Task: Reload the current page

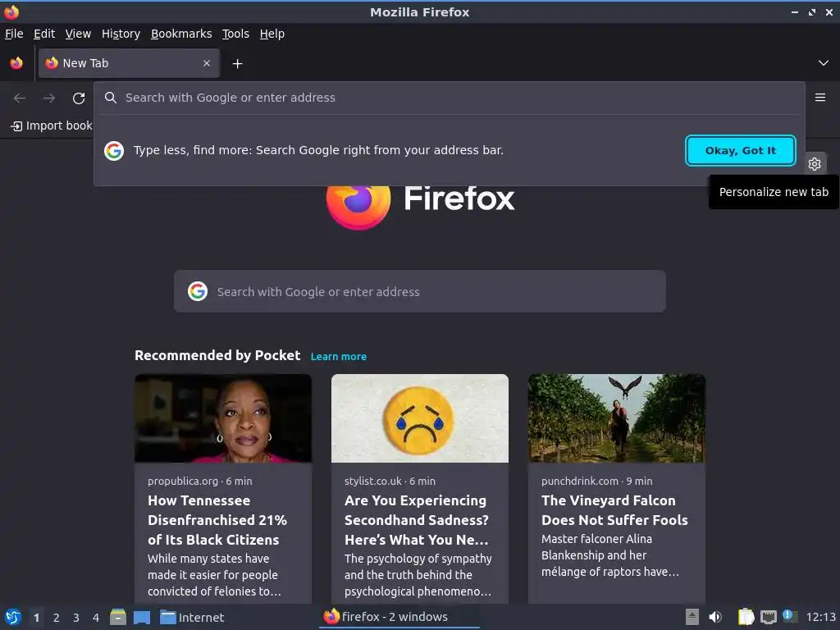Action: (x=79, y=98)
